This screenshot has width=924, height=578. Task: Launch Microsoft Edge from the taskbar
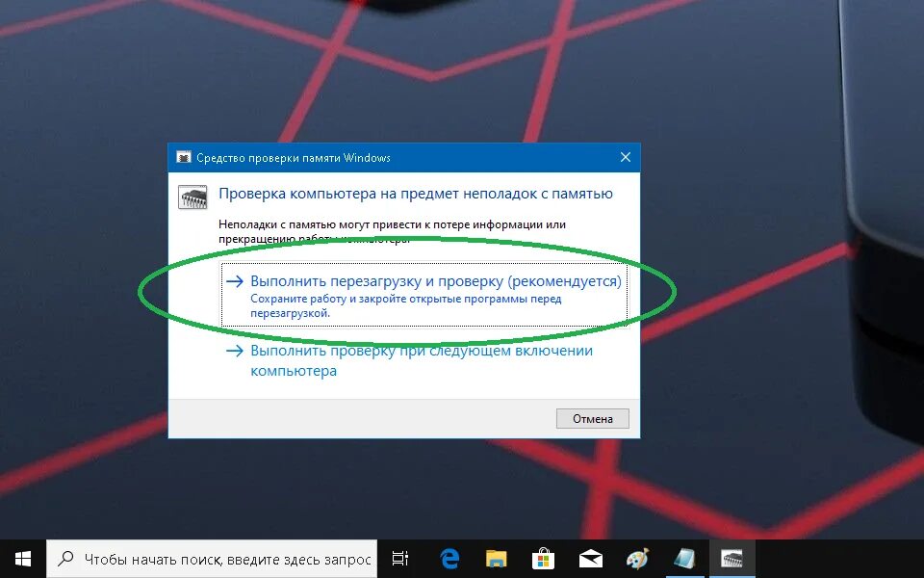[449, 559]
